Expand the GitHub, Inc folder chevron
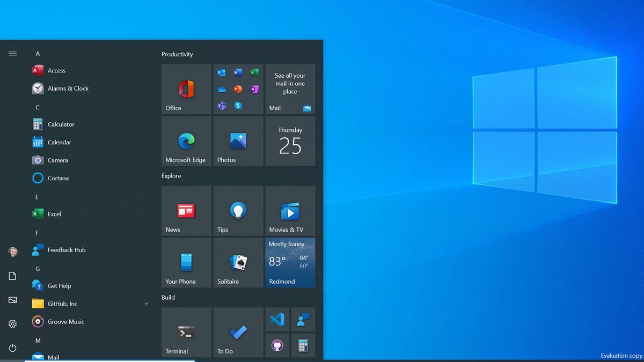Screen dimensions: 644x362 tap(147, 304)
